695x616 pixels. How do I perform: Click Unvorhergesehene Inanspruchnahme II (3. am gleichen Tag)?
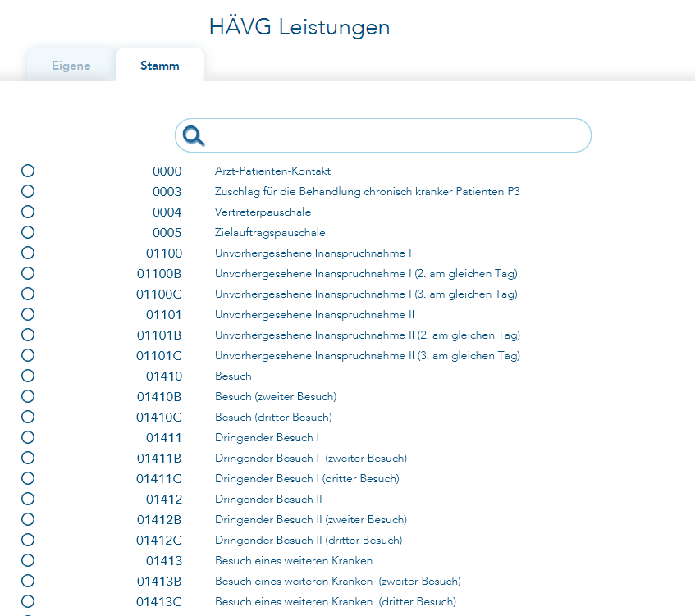click(x=368, y=355)
